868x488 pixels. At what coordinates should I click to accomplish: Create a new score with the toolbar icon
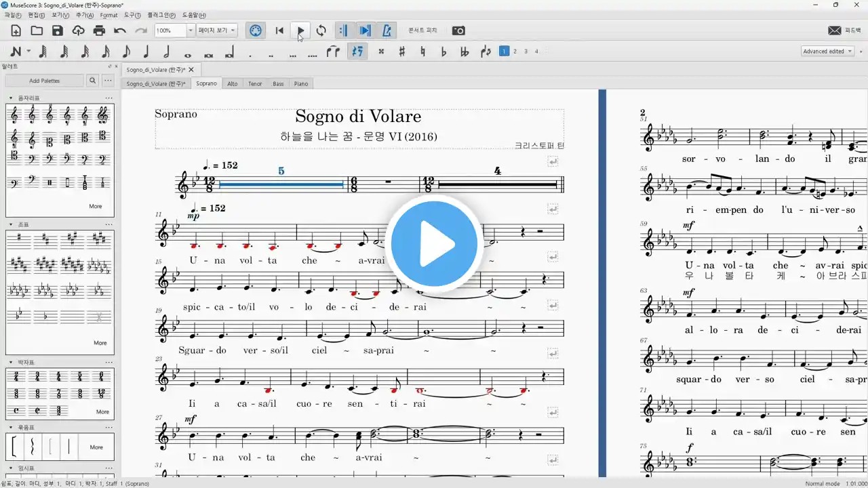click(x=16, y=30)
